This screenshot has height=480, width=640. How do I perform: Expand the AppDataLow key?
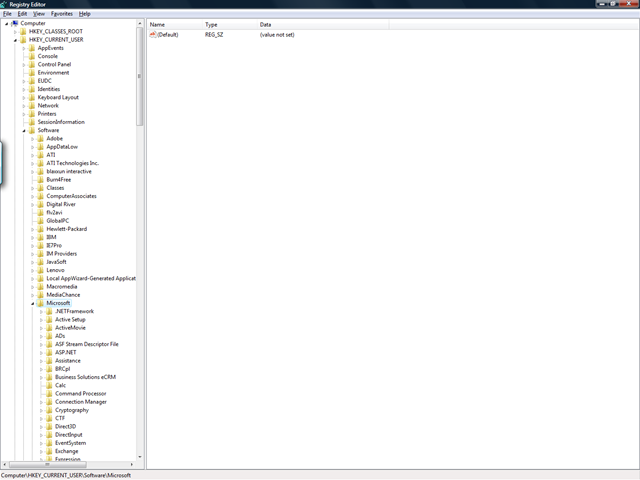point(32,147)
